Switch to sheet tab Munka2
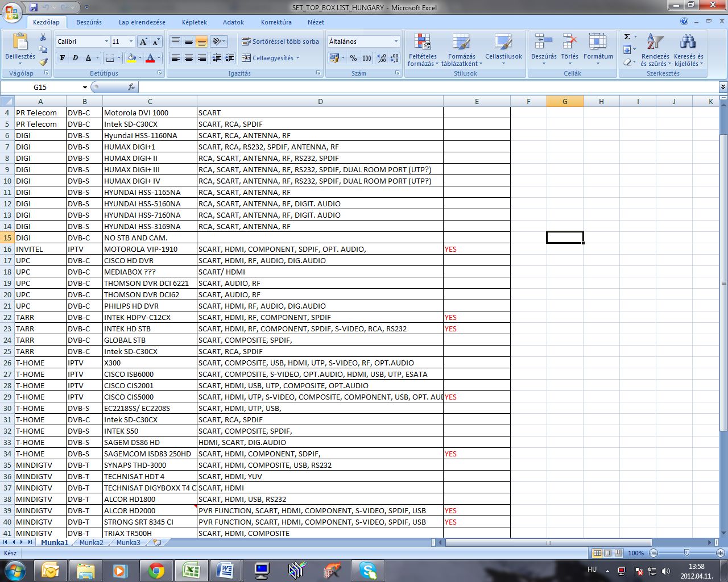728x582 pixels. click(x=92, y=542)
